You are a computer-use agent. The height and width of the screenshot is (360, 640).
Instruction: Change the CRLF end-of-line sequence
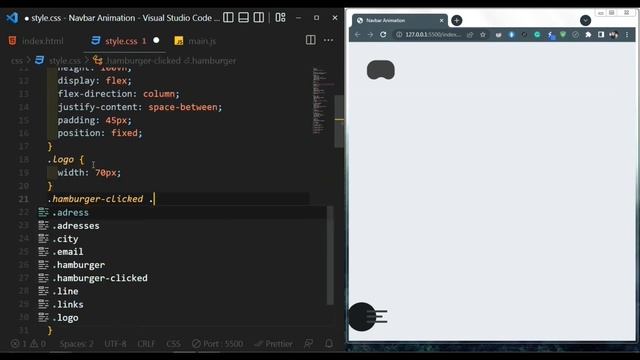[x=146, y=344]
